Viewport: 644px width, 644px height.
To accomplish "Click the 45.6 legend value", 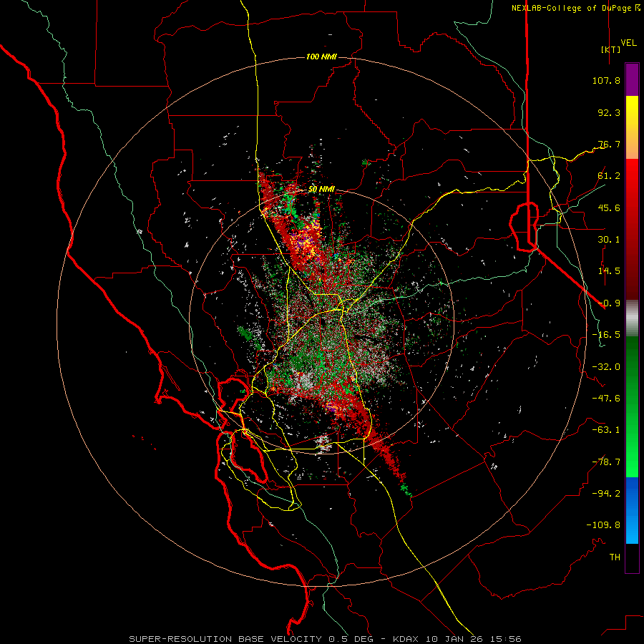I will pos(609,208).
